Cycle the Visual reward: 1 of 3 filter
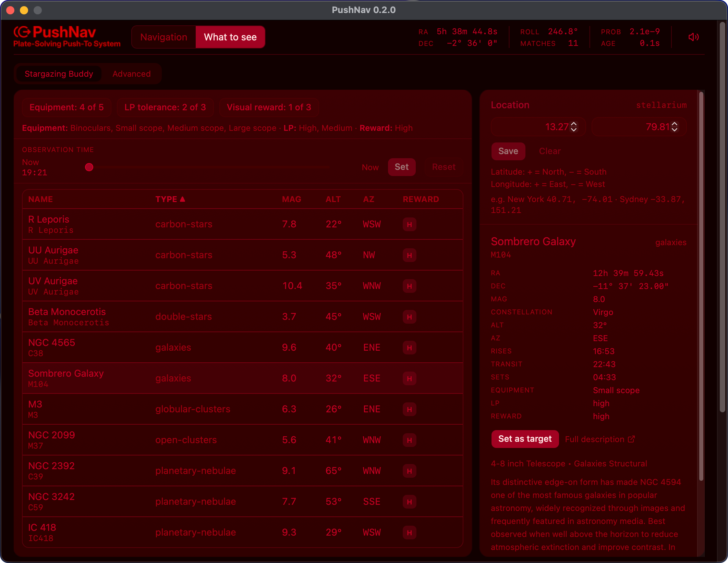The image size is (728, 563). click(269, 107)
